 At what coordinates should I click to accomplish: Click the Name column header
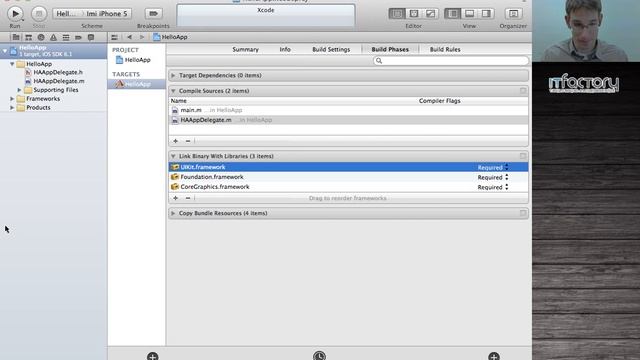point(179,101)
